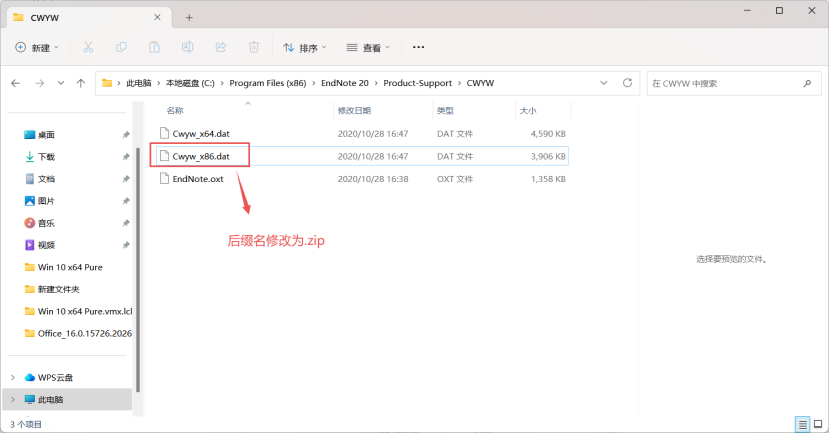Sort by 类型 column header
Image resolution: width=829 pixels, height=433 pixels.
pyautogui.click(x=445, y=110)
